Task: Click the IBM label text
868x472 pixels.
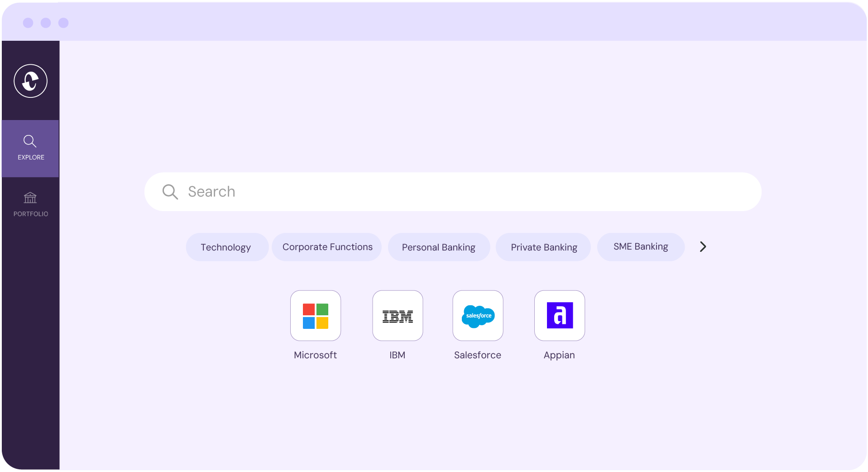Action: [x=397, y=355]
